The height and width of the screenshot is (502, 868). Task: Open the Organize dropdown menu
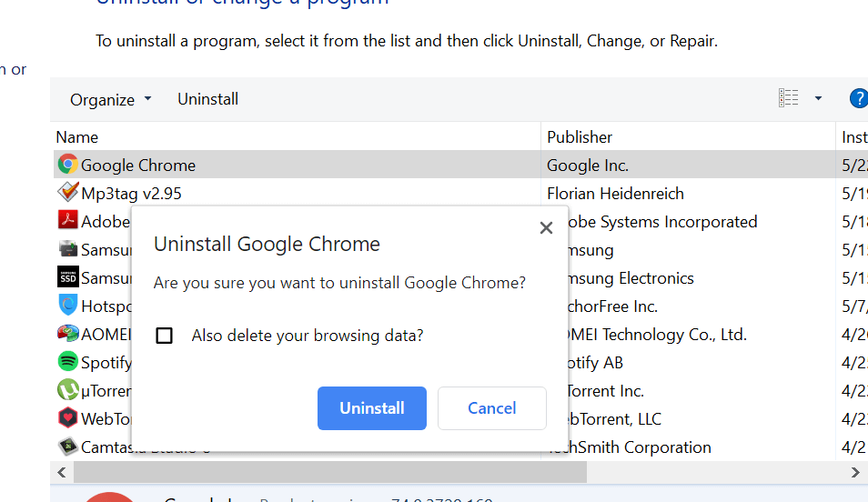pyautogui.click(x=110, y=100)
